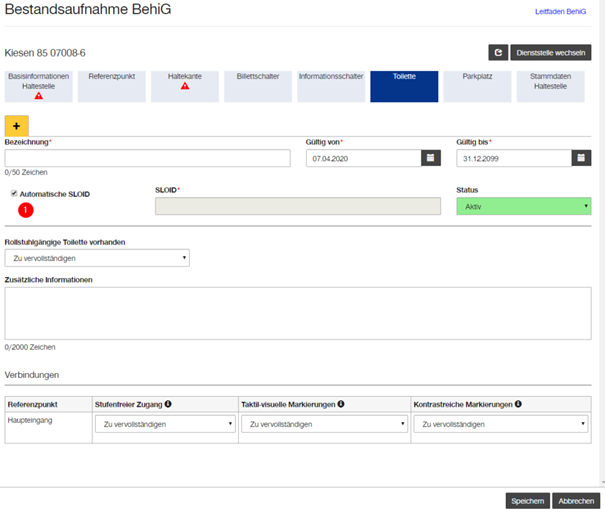Click warning triangle on Haltekante tab
This screenshot has width=605, height=513.
[x=185, y=86]
